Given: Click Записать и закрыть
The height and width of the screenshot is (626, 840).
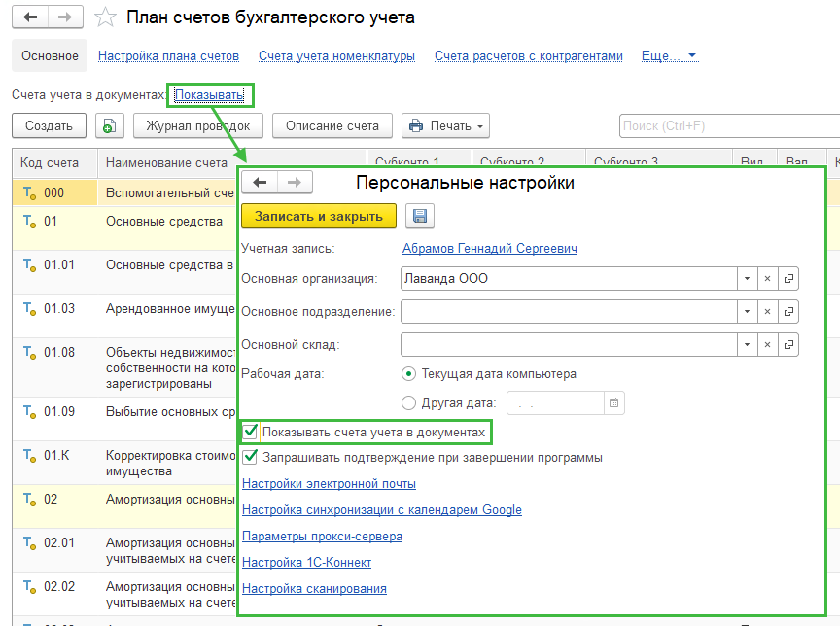Looking at the screenshot, I should point(319,217).
